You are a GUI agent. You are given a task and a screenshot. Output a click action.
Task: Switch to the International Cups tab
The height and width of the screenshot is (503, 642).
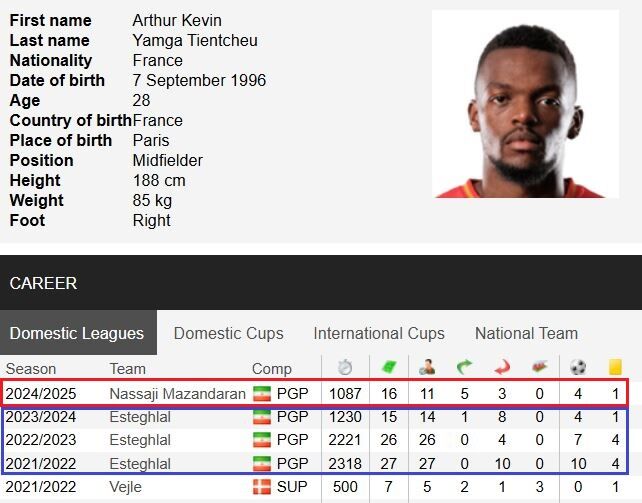379,333
